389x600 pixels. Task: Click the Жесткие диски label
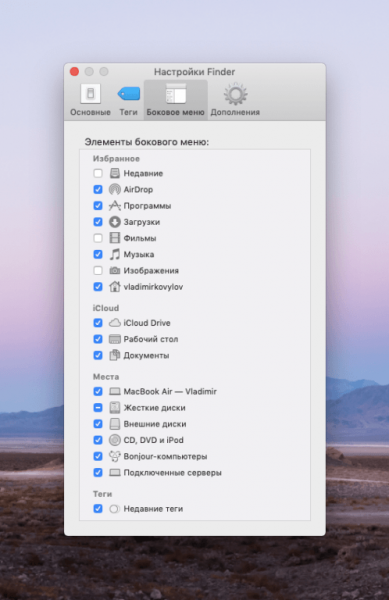point(155,408)
